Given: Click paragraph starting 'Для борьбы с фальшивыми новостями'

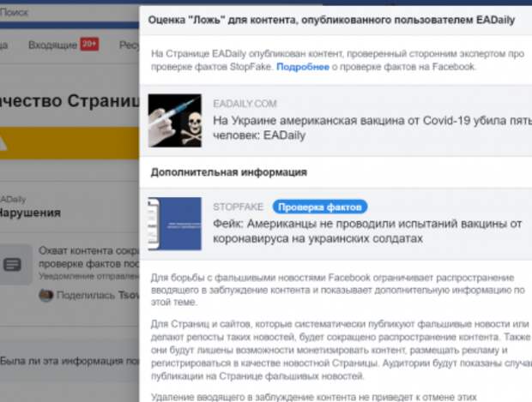Looking at the screenshot, I should pos(337,290).
